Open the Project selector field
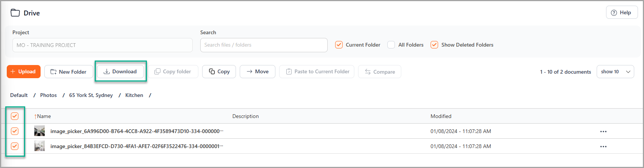Image resolution: width=644 pixels, height=168 pixels. (102, 45)
